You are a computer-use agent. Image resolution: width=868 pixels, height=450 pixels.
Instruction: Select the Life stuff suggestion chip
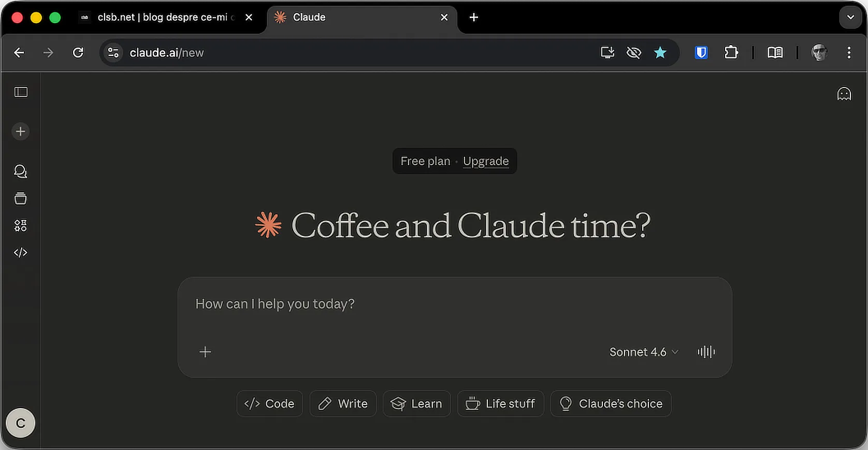tap(500, 403)
